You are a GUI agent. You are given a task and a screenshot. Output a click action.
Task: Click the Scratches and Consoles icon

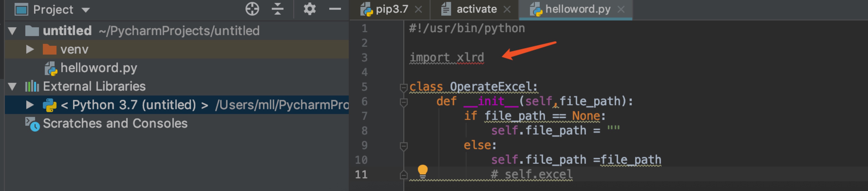[32, 124]
